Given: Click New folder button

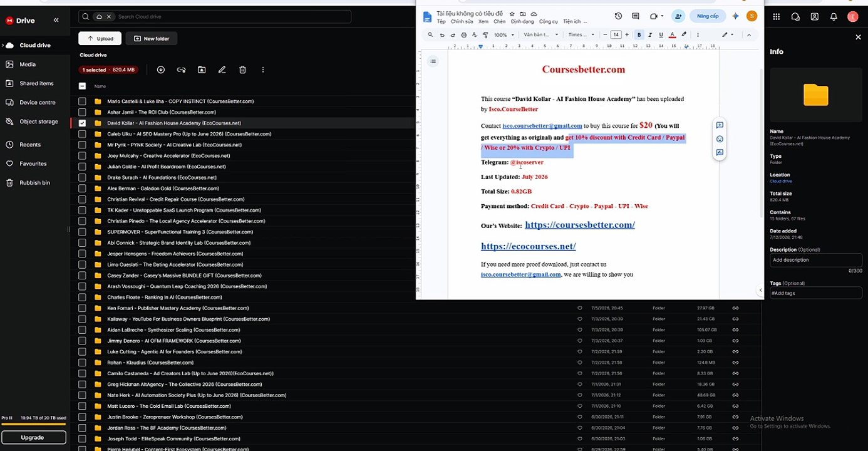Looking at the screenshot, I should [x=152, y=38].
